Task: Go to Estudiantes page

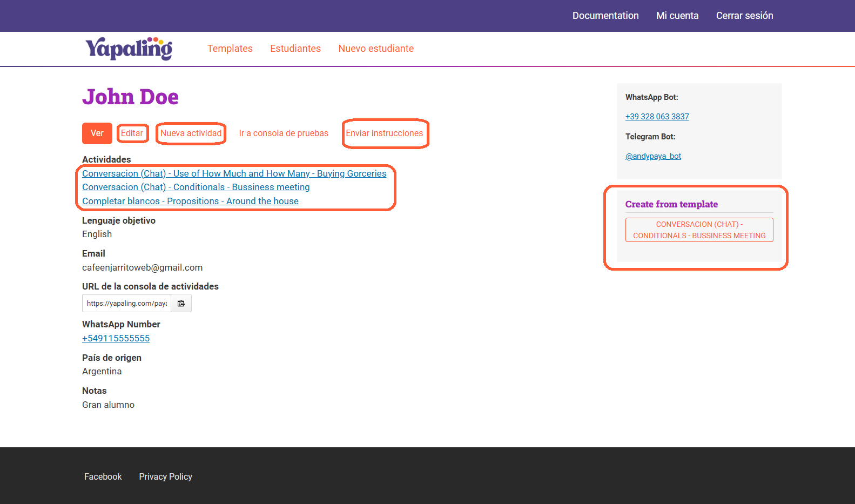Action: click(x=295, y=49)
